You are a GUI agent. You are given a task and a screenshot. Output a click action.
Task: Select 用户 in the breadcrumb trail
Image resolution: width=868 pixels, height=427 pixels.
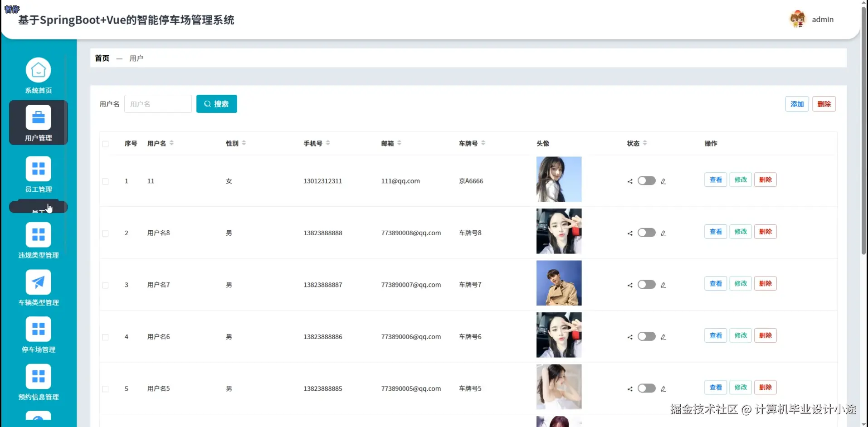[x=136, y=58]
